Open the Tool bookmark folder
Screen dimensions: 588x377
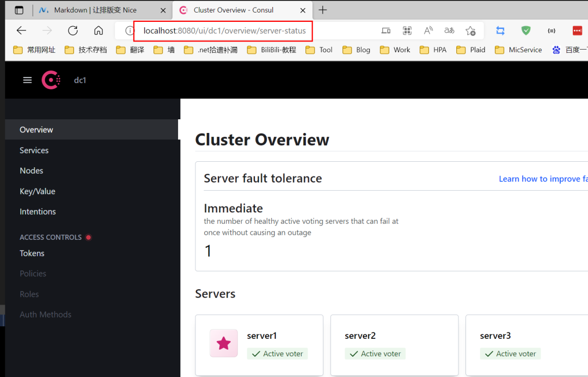click(x=319, y=50)
